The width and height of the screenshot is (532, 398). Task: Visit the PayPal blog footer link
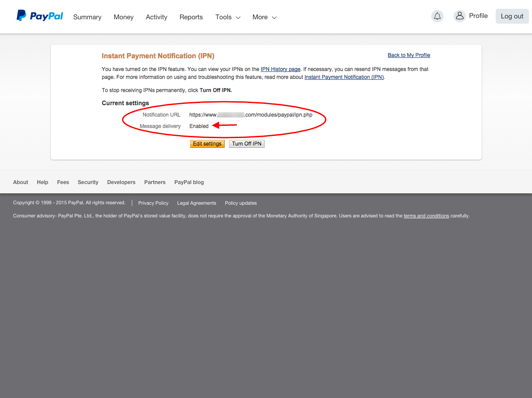click(x=189, y=182)
